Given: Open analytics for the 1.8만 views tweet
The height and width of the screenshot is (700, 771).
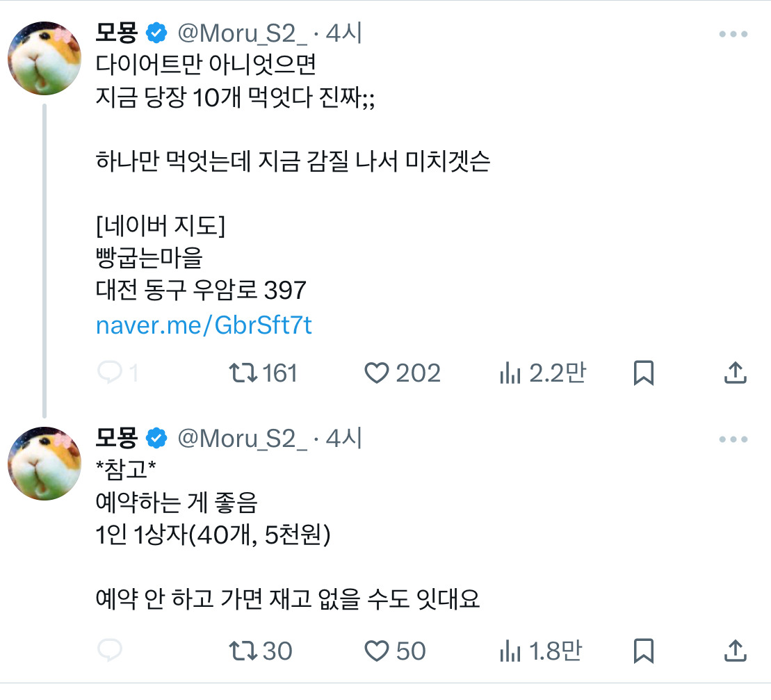Looking at the screenshot, I should coord(512,651).
